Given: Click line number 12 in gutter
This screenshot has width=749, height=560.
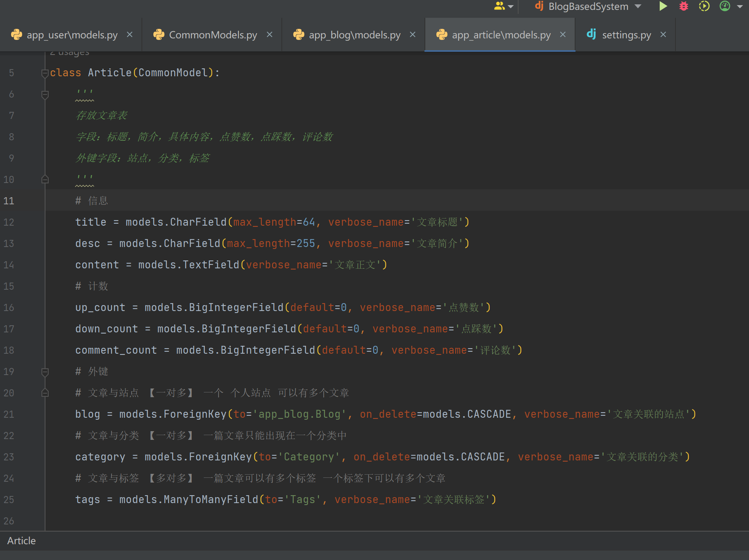Looking at the screenshot, I should (x=9, y=222).
